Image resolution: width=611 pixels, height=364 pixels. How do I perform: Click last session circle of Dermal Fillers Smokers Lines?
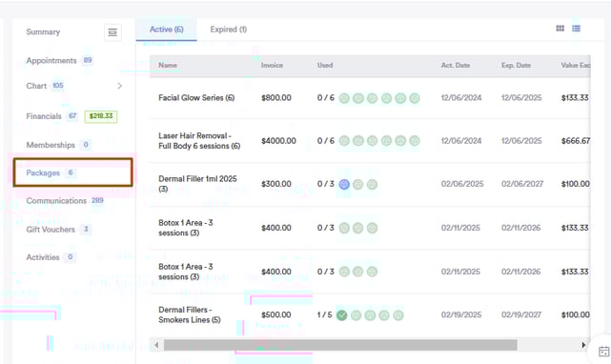pos(398,315)
